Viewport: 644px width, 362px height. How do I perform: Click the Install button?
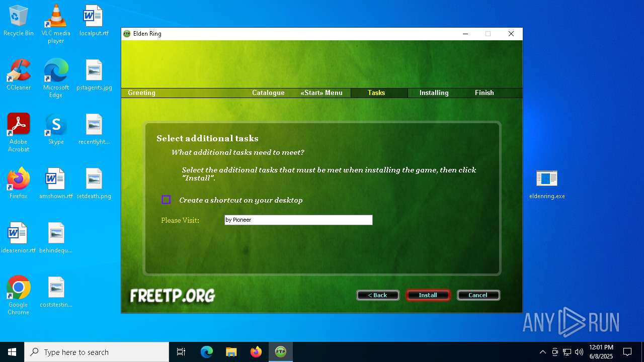coord(428,295)
